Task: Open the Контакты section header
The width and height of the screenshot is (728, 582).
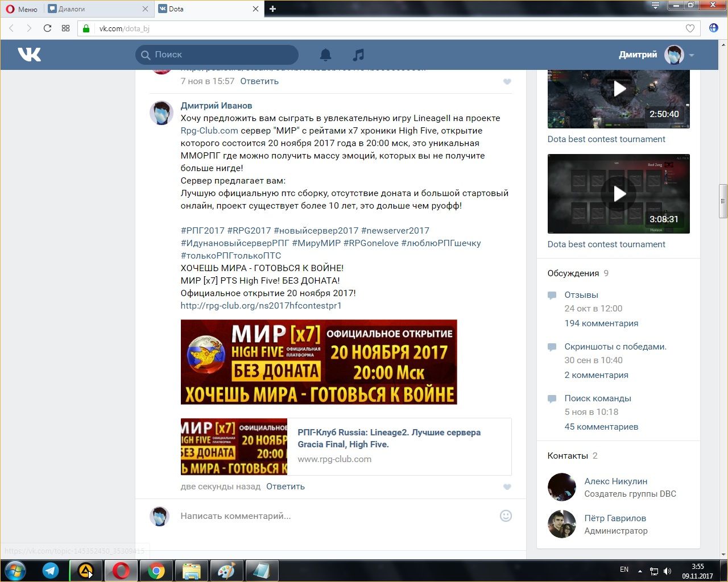Action: (x=568, y=456)
